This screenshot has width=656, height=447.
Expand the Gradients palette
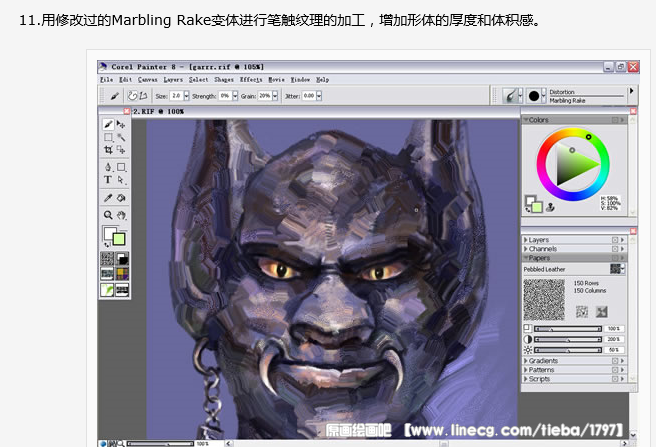(x=525, y=360)
